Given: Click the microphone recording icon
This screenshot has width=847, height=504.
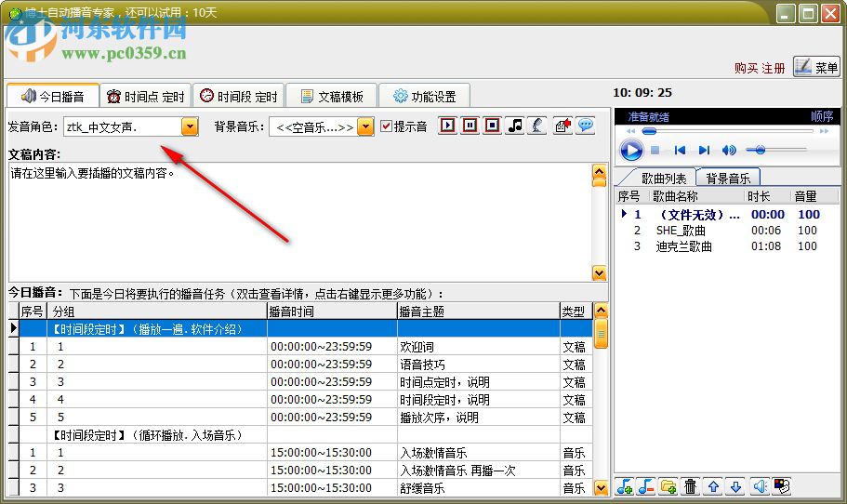Looking at the screenshot, I should 537,126.
